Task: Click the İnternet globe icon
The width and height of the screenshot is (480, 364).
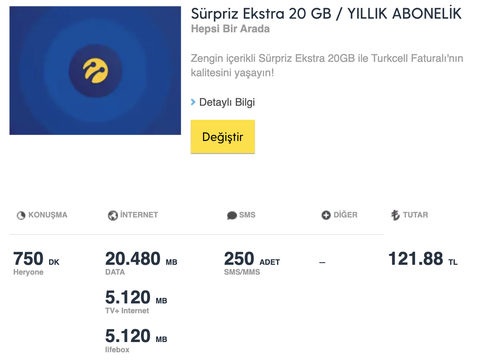Action: click(x=113, y=215)
